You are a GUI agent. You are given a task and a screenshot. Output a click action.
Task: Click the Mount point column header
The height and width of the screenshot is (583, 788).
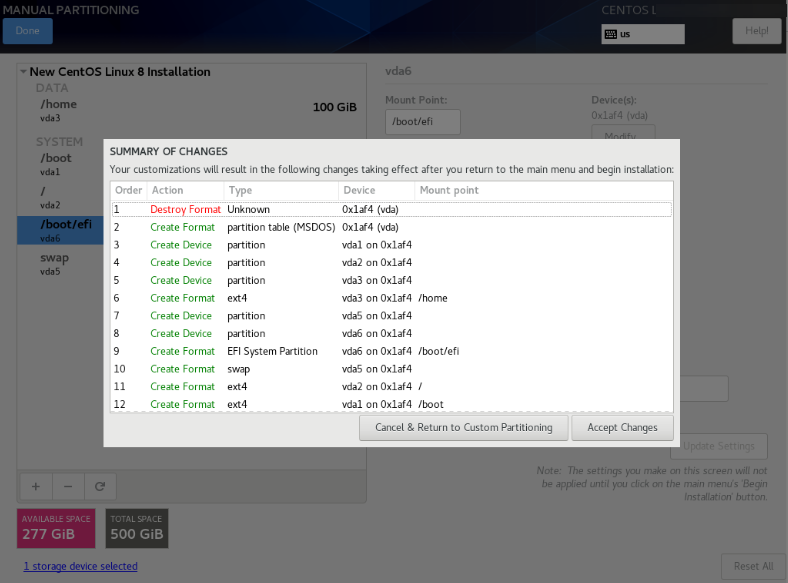point(544,190)
